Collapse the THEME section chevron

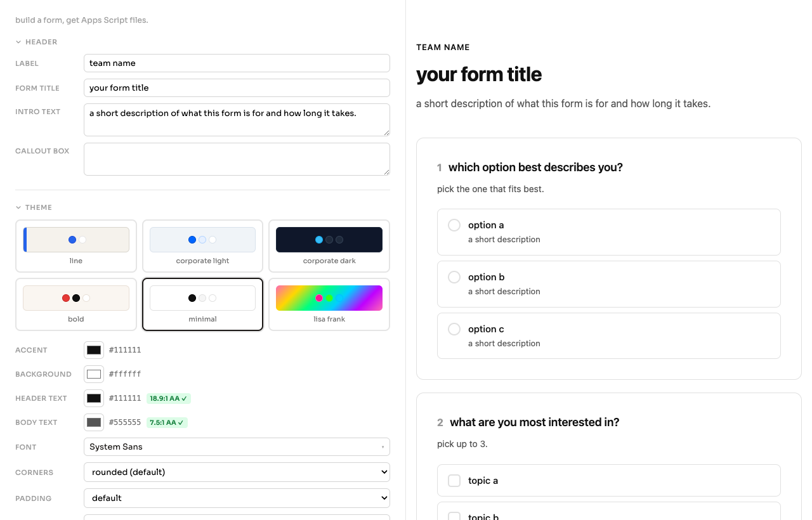[x=18, y=207]
